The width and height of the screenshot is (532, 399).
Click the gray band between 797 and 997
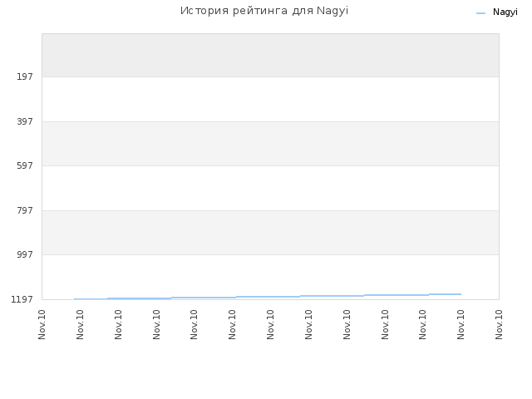coord(270,233)
